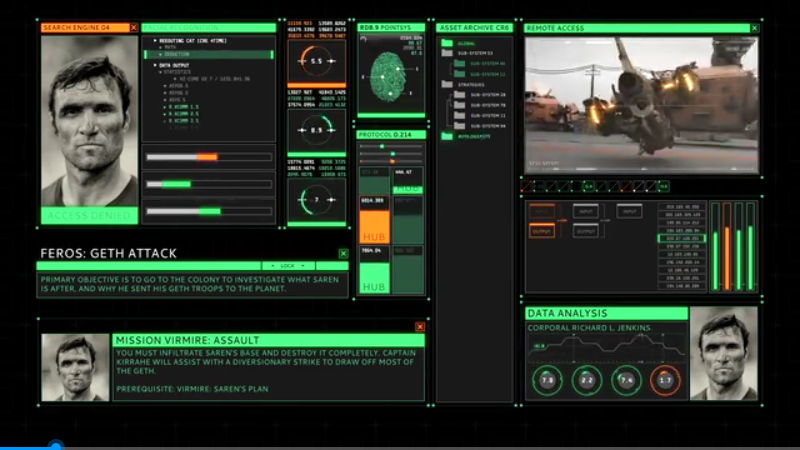
Task: Open the bottom green folder in Asset Archive
Action: coord(447,136)
